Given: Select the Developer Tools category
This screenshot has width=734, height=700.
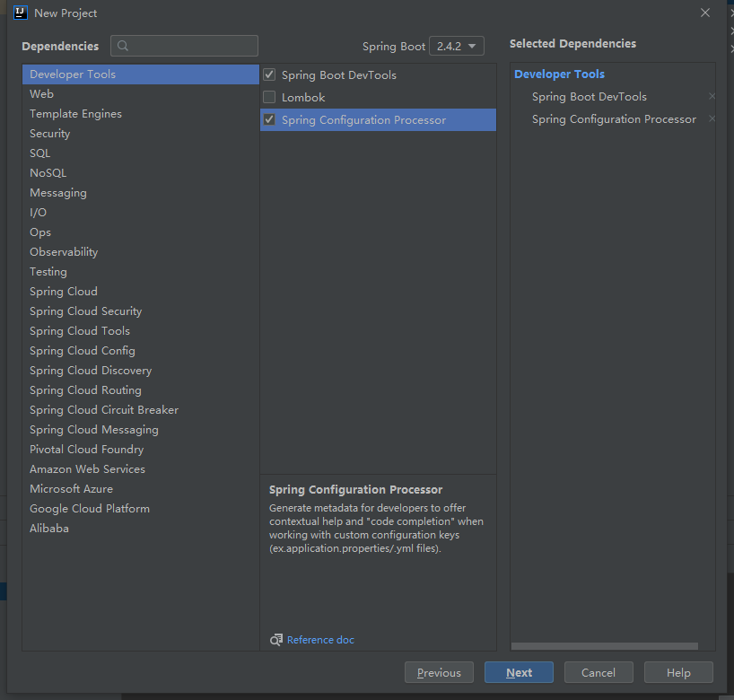Looking at the screenshot, I should [141, 74].
